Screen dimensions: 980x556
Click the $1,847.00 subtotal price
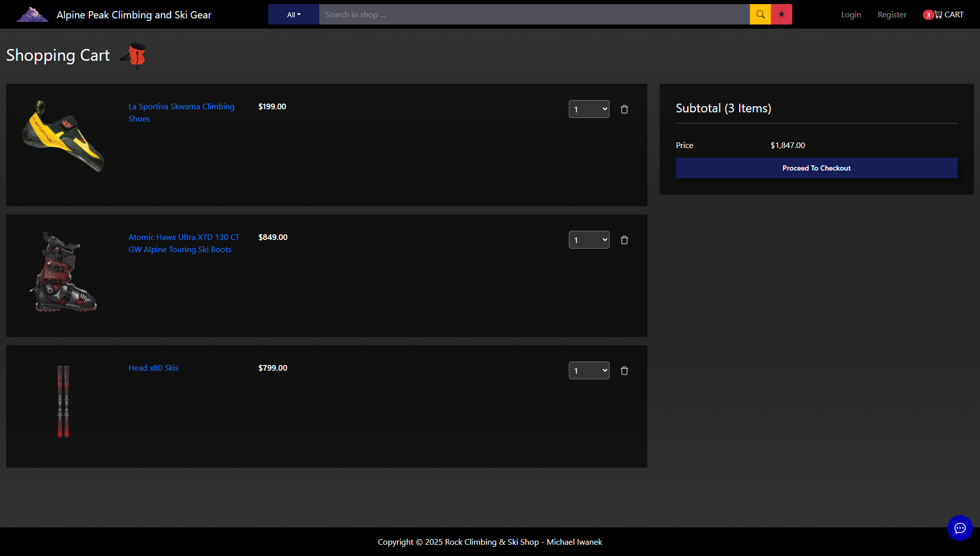point(788,146)
